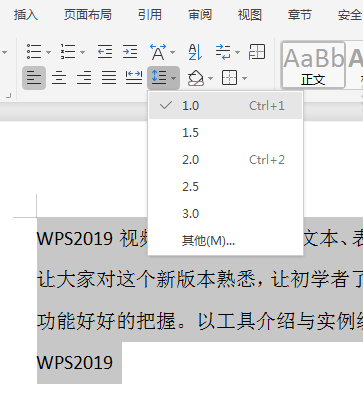The height and width of the screenshot is (398, 363).
Task: Expand borders dropdown arrow
Action: [244, 79]
